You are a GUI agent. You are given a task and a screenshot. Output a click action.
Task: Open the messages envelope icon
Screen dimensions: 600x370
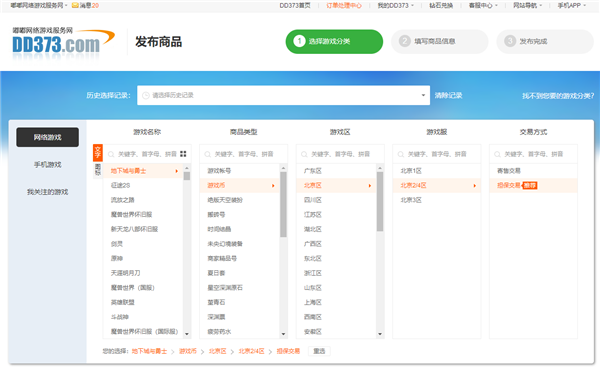75,5
